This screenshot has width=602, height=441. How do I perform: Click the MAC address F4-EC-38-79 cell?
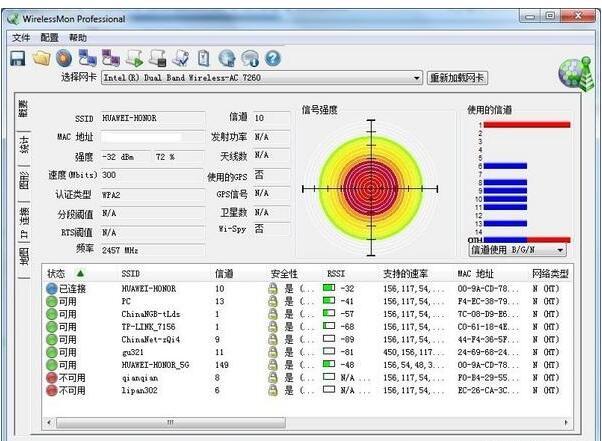[x=488, y=301]
